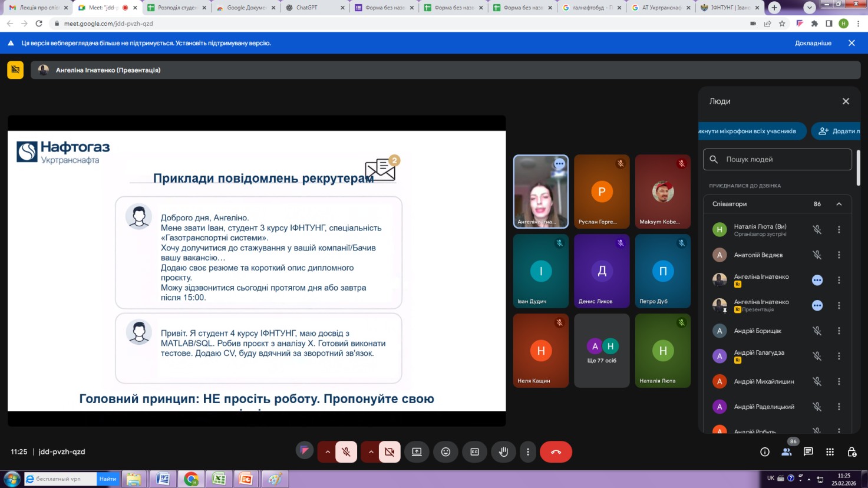868x488 pixels.
Task: Open the chat panel icon
Action: pyautogui.click(x=808, y=452)
